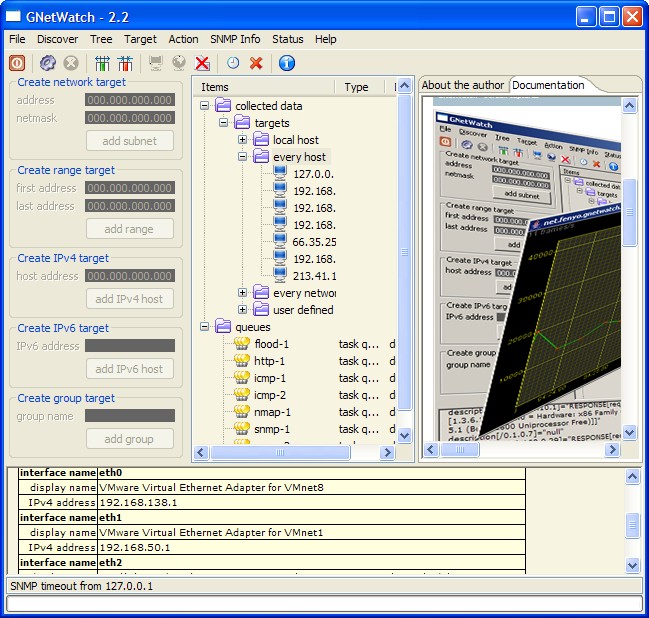Open the SNMP Info menu
The width and height of the screenshot is (649, 618).
tap(235, 39)
